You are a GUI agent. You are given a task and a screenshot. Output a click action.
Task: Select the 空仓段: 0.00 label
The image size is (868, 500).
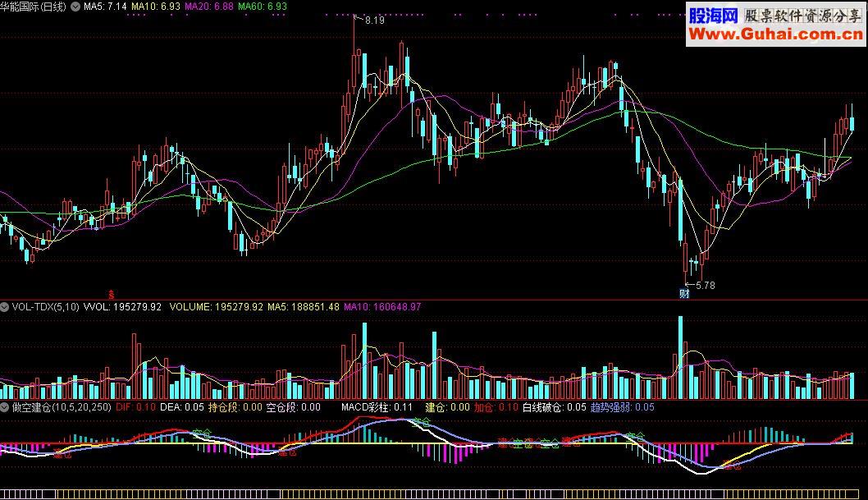[294, 407]
